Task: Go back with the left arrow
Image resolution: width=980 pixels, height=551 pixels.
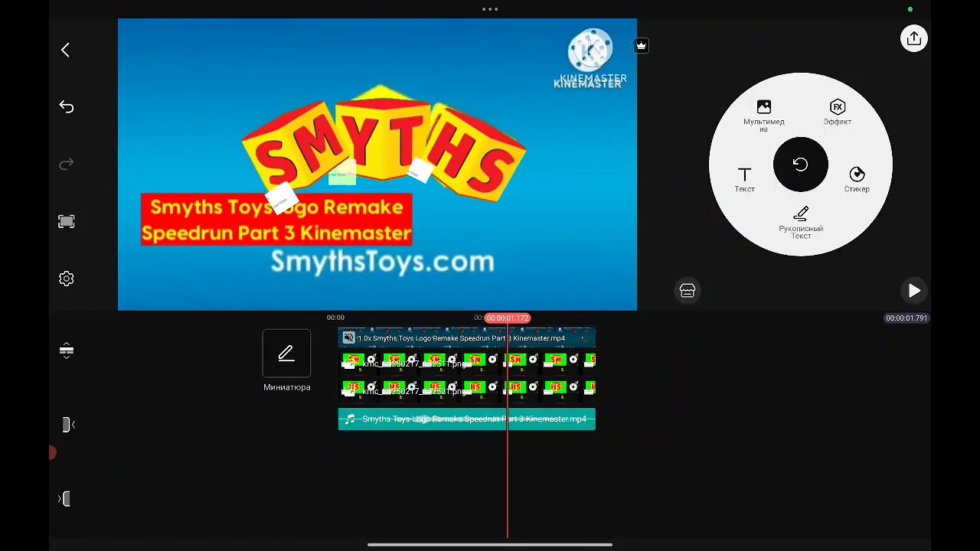Action: pyautogui.click(x=65, y=51)
